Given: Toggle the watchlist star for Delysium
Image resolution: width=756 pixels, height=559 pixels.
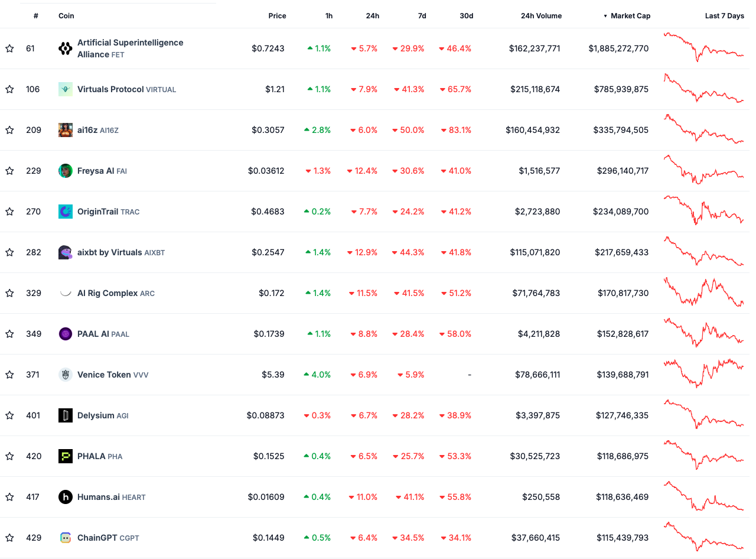Looking at the screenshot, I should tap(9, 415).
